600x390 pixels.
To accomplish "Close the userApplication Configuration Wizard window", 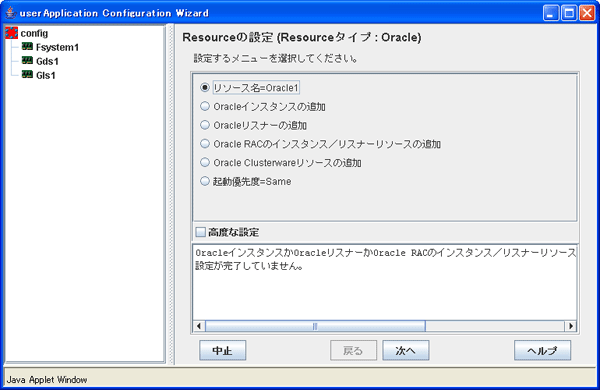I will (587, 13).
